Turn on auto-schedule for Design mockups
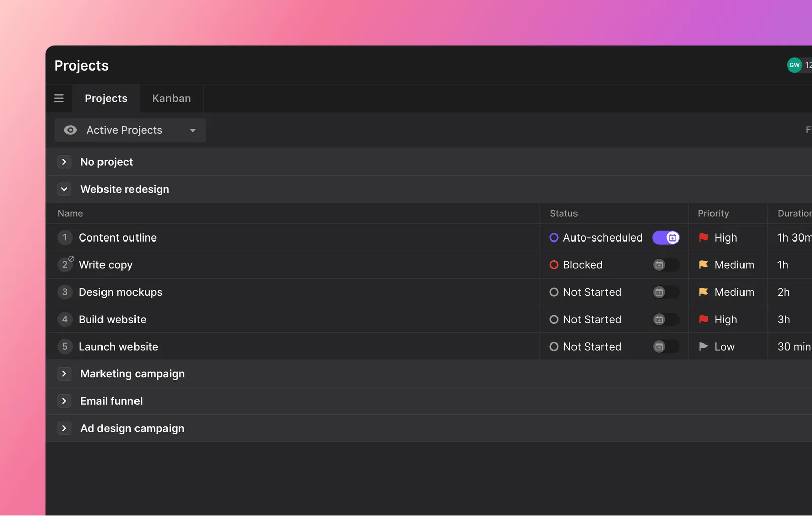This screenshot has width=812, height=516. [665, 292]
